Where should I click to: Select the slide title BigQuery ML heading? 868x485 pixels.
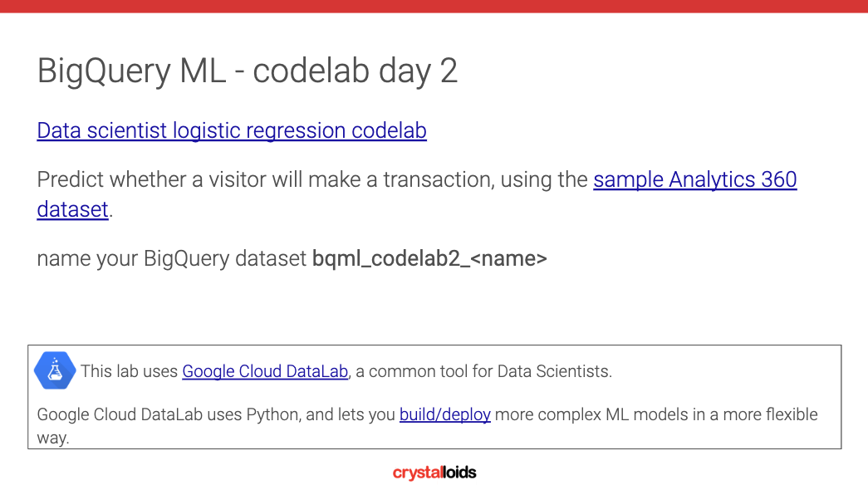[247, 71]
